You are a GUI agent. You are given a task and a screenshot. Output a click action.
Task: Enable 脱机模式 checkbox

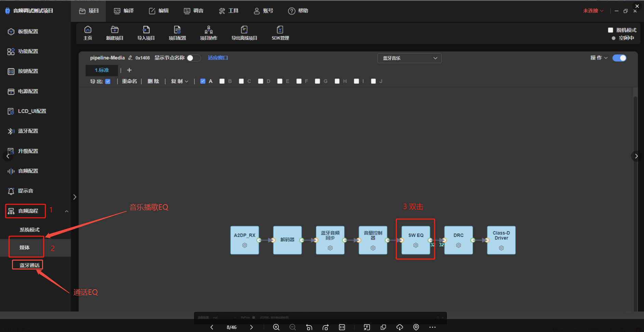point(611,30)
